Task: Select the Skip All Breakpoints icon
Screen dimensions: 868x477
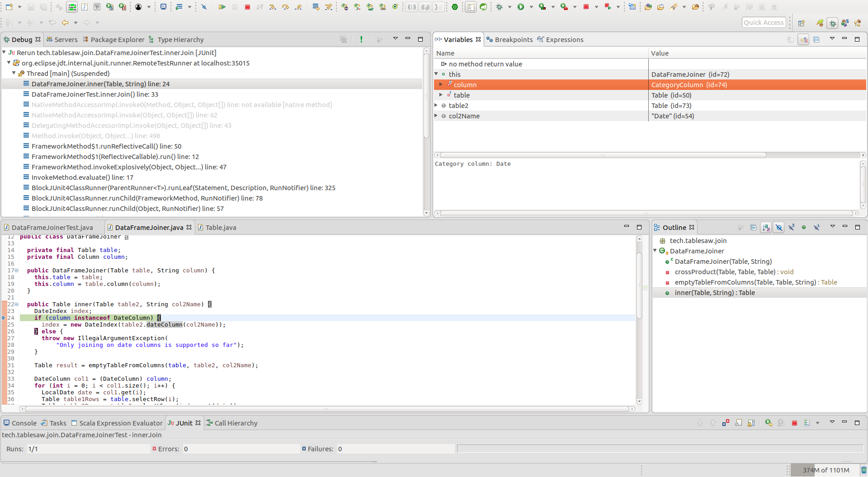Action: coord(204,7)
